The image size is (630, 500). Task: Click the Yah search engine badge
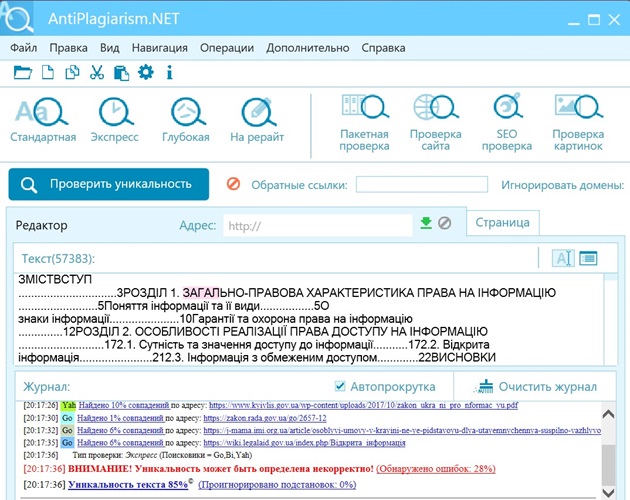pyautogui.click(x=69, y=406)
